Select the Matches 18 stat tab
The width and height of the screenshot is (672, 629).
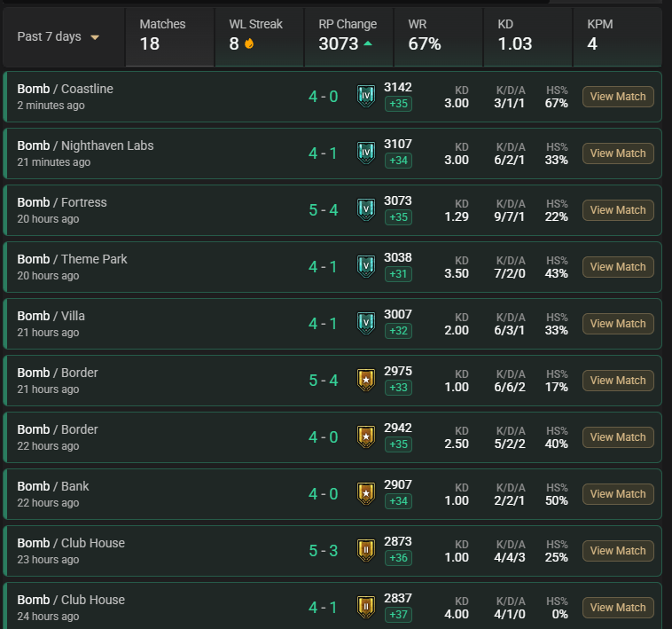tap(169, 37)
